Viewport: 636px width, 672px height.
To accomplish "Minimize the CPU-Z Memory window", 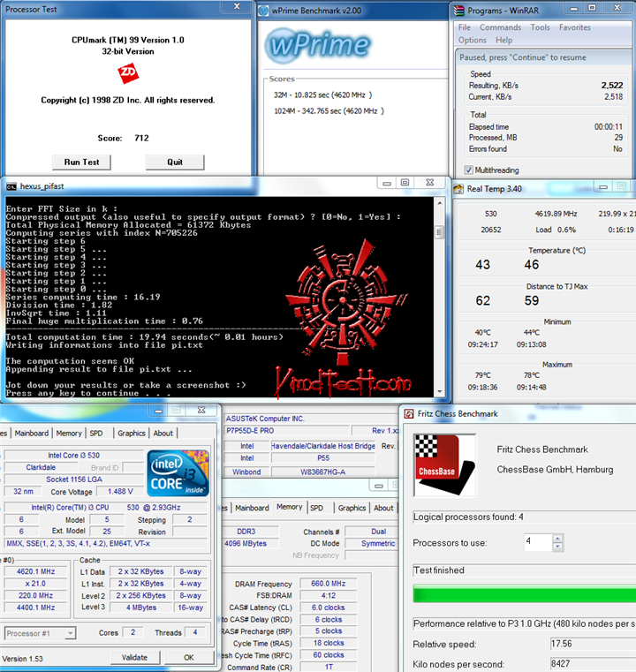I will click(x=379, y=486).
